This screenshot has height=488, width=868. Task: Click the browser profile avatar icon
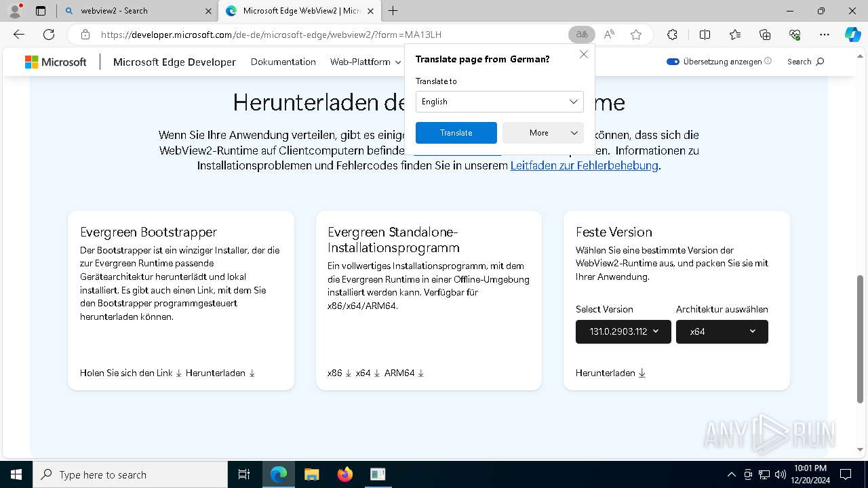(x=14, y=11)
